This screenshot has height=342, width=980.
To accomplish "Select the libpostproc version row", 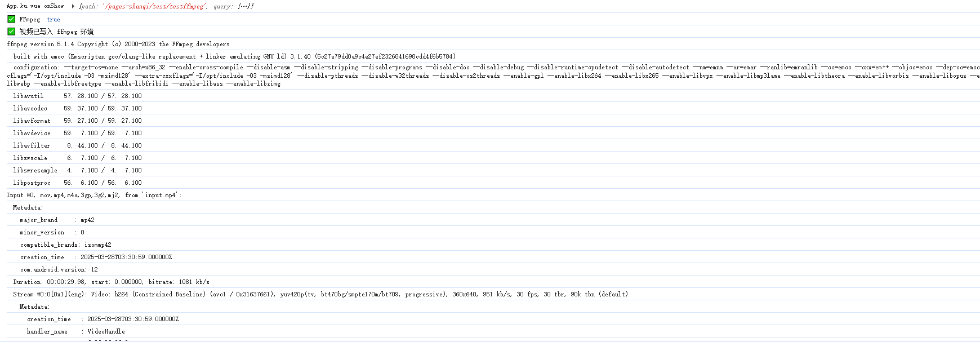I will click(77, 183).
